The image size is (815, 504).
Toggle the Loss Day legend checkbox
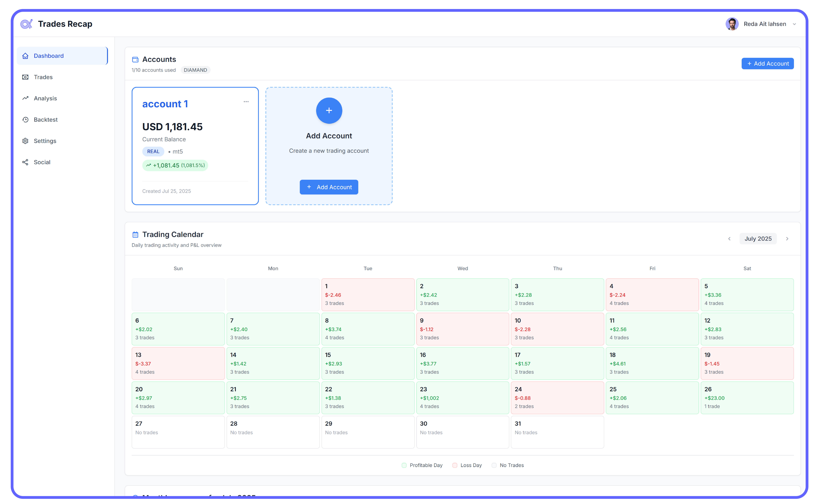click(455, 465)
